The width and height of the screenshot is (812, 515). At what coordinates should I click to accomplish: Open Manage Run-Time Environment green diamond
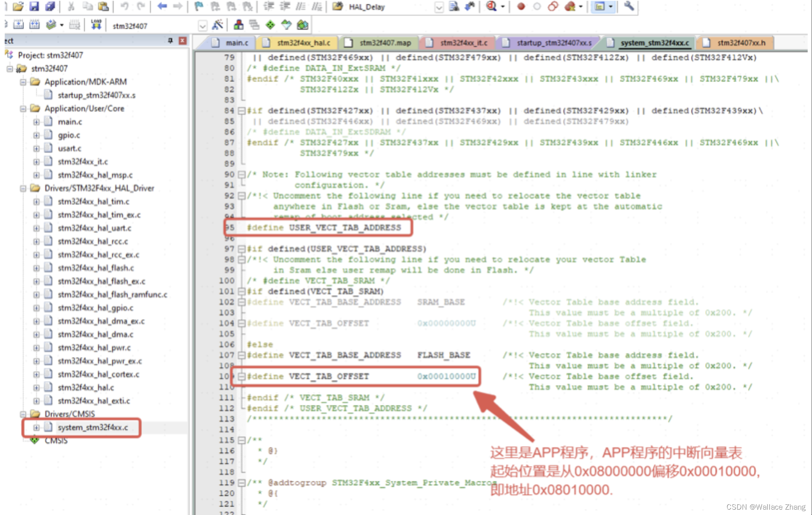[270, 25]
